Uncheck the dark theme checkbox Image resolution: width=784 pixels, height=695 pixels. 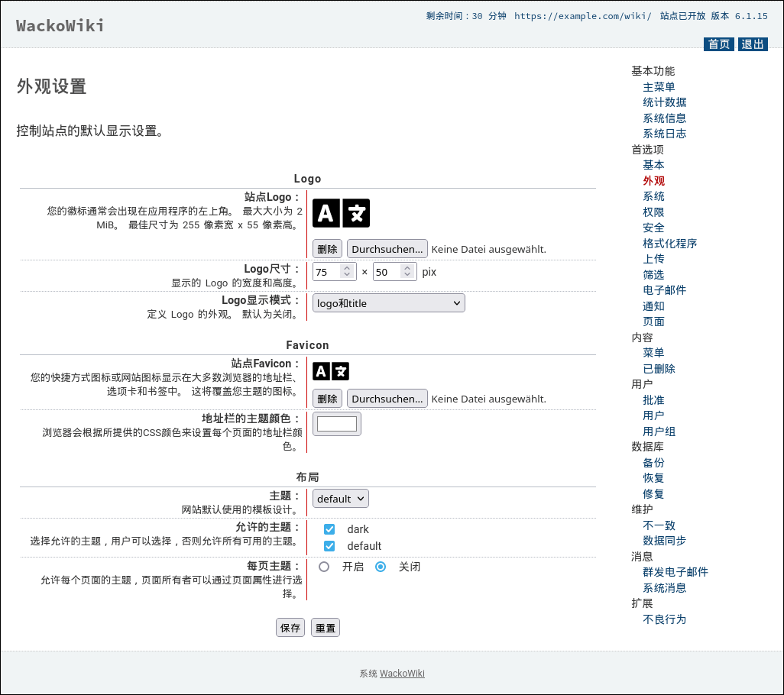pyautogui.click(x=329, y=529)
